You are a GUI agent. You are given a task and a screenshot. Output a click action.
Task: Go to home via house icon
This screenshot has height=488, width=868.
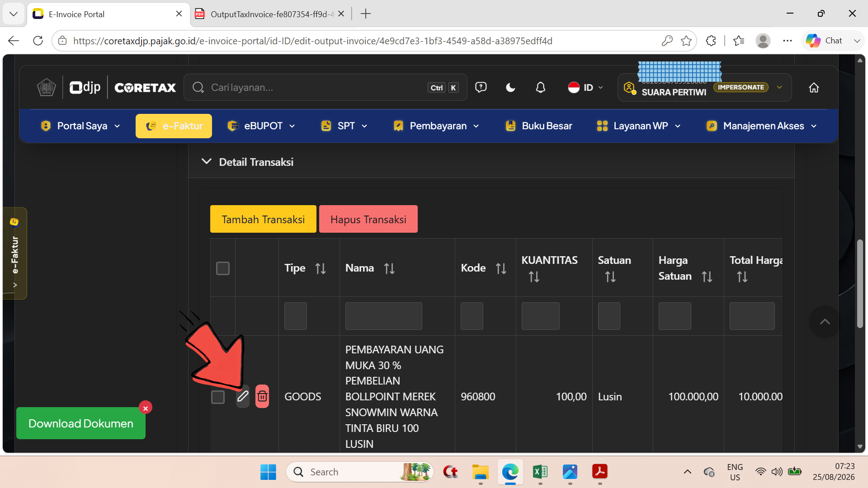point(814,88)
